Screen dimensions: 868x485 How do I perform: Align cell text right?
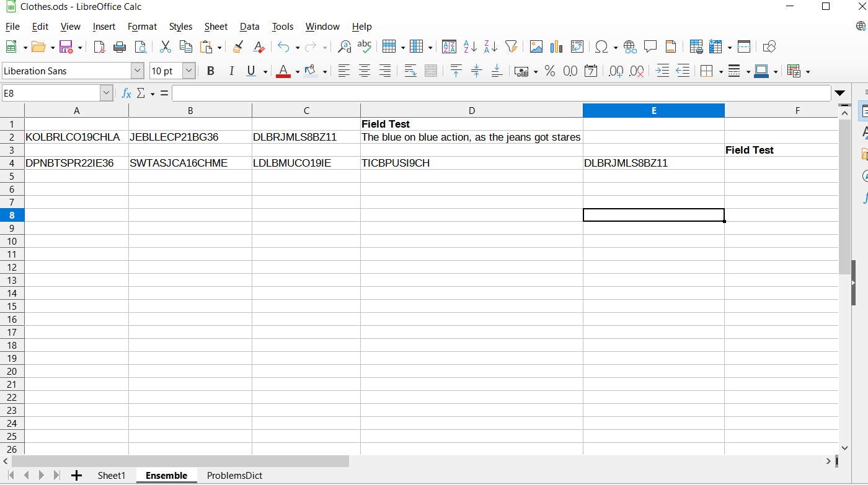(x=385, y=71)
